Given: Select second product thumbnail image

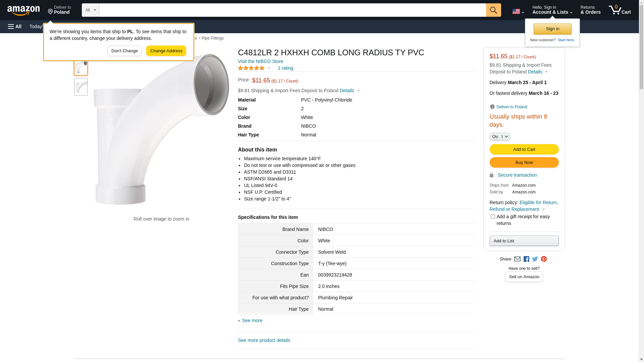Looking at the screenshot, I should coord(81,87).
